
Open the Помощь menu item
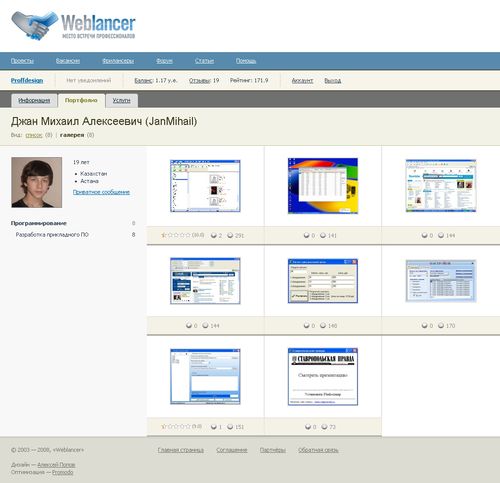(x=246, y=61)
